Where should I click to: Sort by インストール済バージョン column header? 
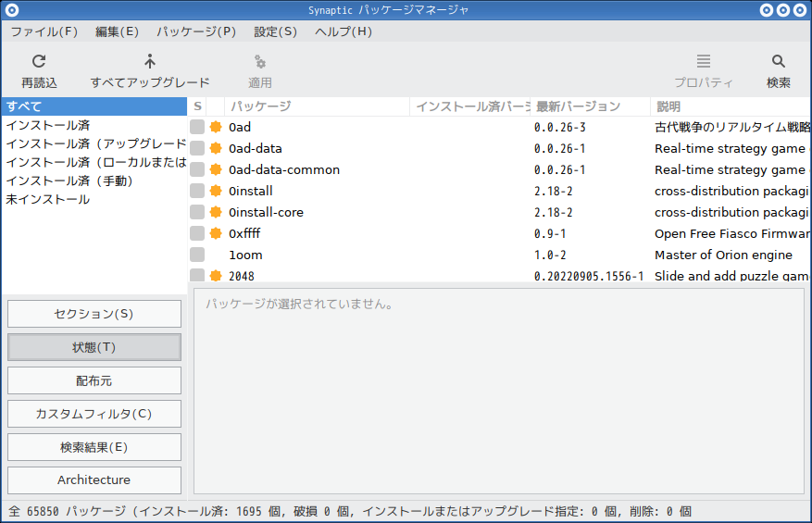pos(470,106)
